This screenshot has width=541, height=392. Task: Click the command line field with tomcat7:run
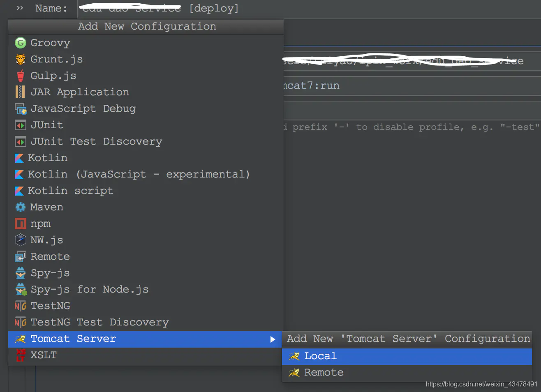[x=412, y=85]
